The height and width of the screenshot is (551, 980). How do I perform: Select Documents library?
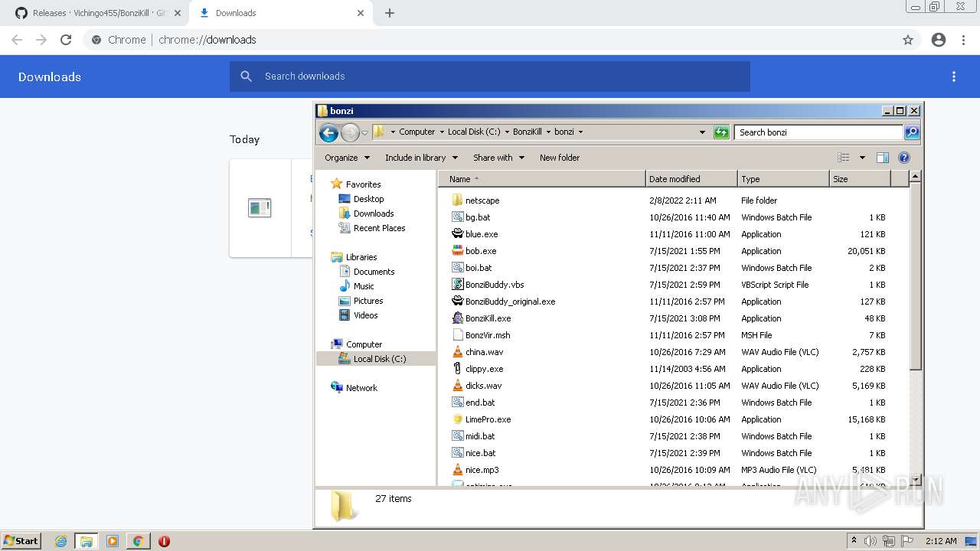[x=374, y=272]
